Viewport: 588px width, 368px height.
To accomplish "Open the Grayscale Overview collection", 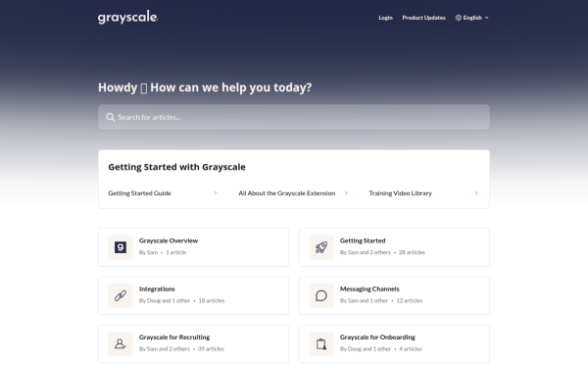I will coord(193,247).
